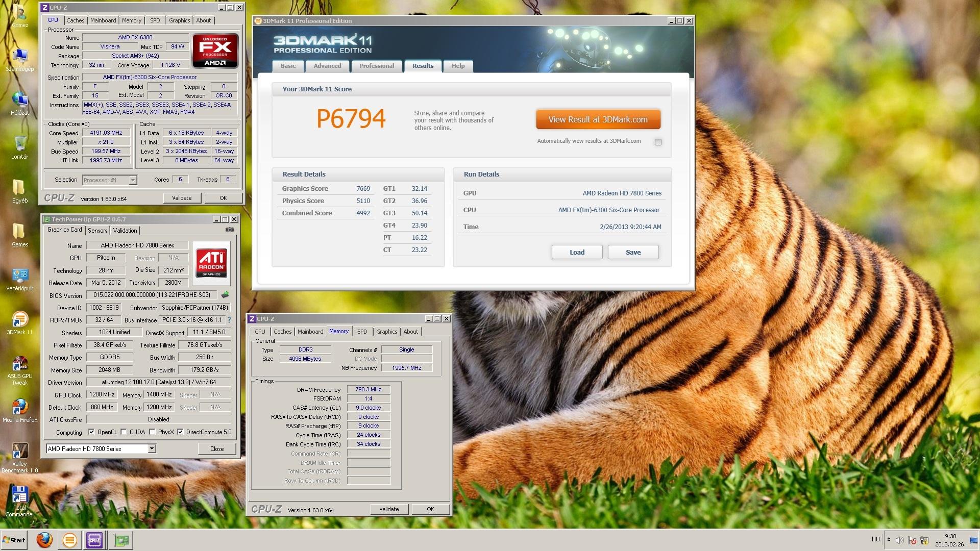Open the Sensors tab in GPU-Z
Image resolution: width=980 pixels, height=551 pixels.
pyautogui.click(x=97, y=231)
